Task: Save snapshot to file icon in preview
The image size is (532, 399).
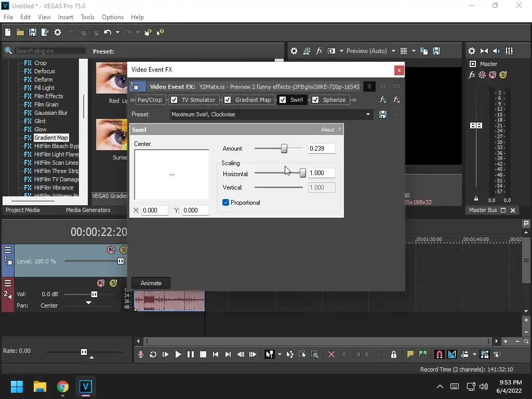Action: click(x=436, y=51)
